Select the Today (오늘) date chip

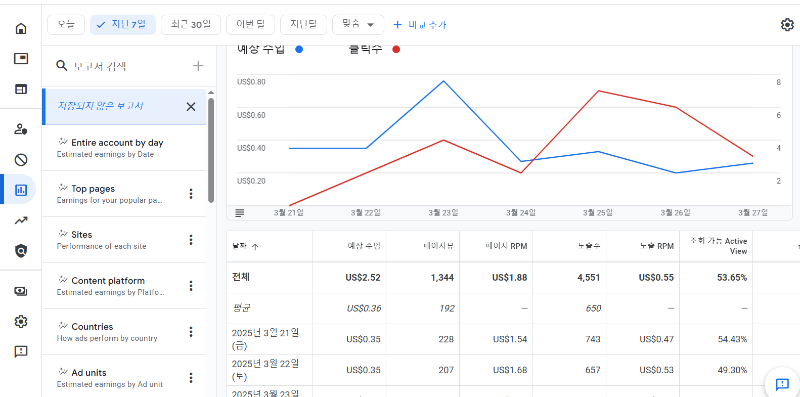point(66,24)
